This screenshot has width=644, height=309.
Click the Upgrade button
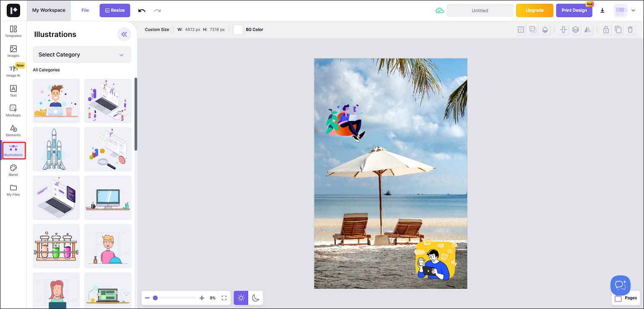click(x=534, y=10)
